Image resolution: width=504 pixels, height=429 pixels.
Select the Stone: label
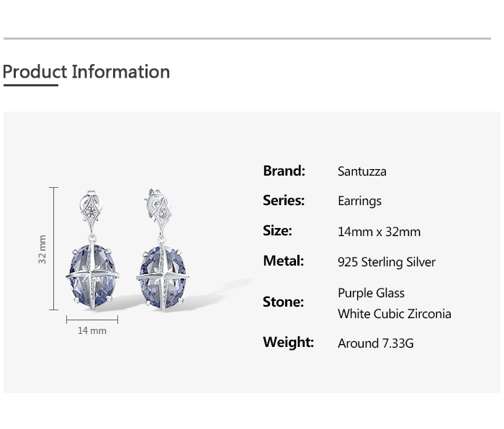(283, 302)
